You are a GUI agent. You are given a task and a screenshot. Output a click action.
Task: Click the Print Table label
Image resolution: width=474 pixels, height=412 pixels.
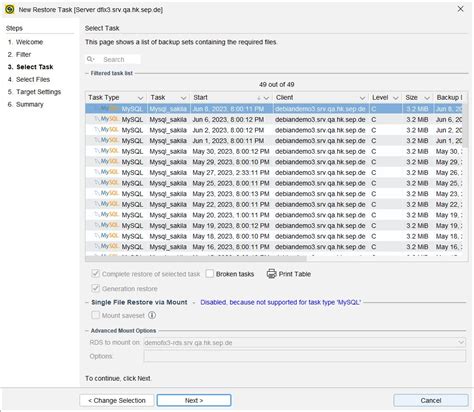pyautogui.click(x=295, y=274)
